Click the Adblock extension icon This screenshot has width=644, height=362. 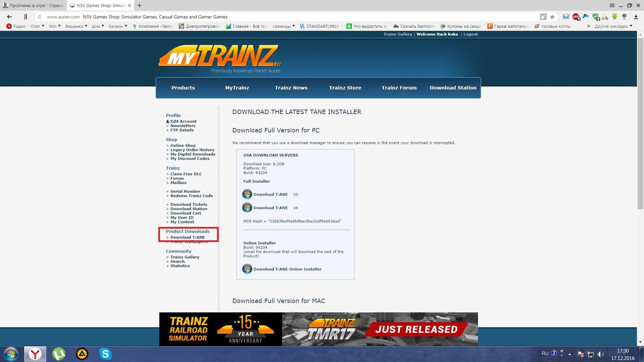576,17
